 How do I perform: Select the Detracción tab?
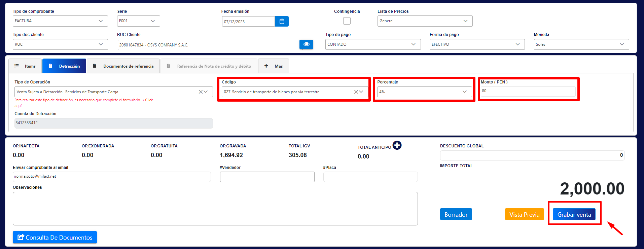[64, 66]
